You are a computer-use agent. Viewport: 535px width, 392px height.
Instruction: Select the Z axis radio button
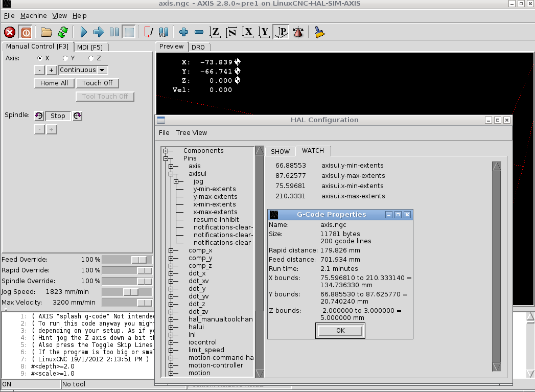point(91,58)
